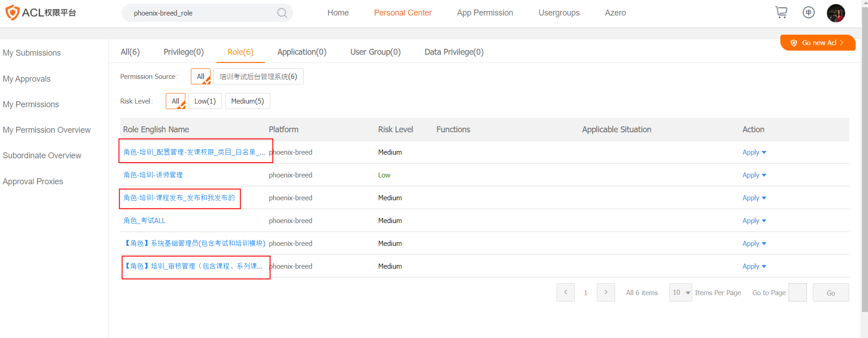The height and width of the screenshot is (338, 868).
Task: Select the All risk level filter
Action: pyautogui.click(x=176, y=101)
